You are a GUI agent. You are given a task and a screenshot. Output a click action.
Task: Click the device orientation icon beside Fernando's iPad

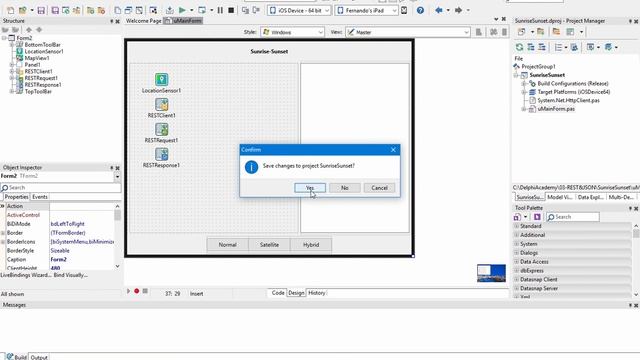404,10
